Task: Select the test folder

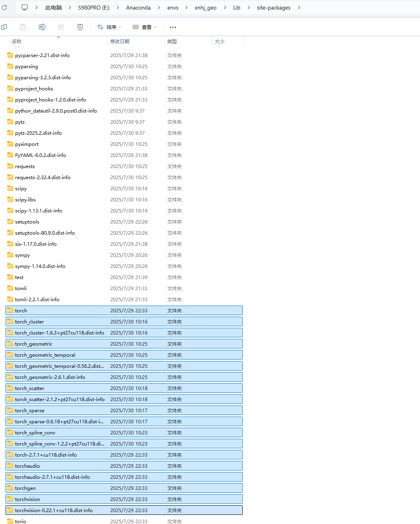Action: [x=124, y=277]
